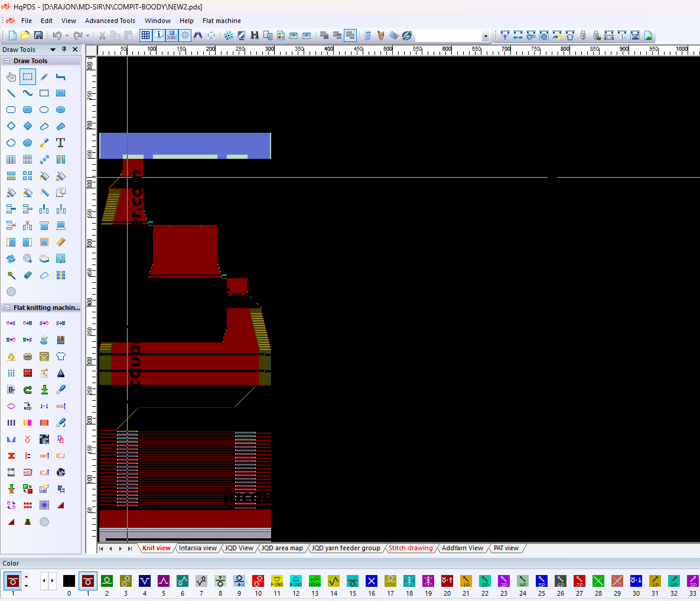Viewport: 700px width, 601px height.
Task: Open the empty combo box dropdown in toolbar
Action: coord(486,36)
